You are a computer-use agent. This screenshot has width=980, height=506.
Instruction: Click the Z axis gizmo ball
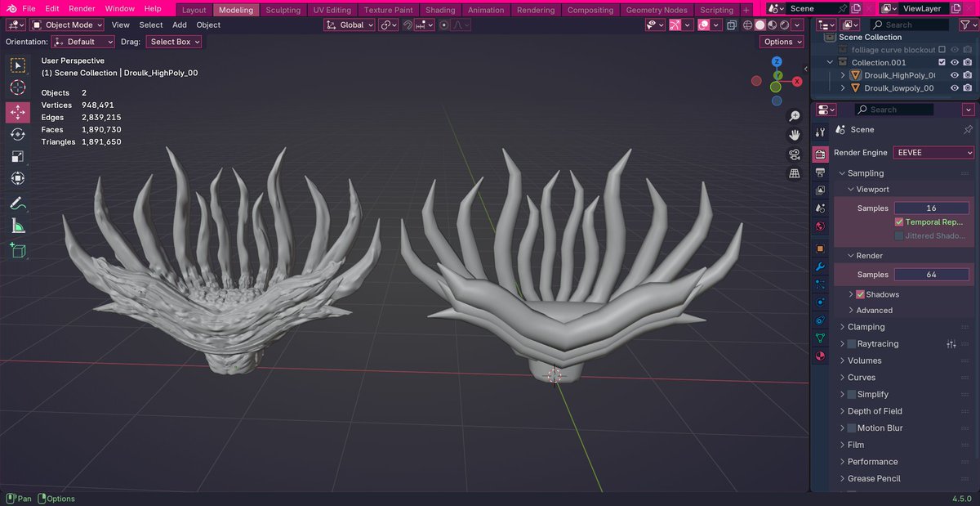(777, 61)
